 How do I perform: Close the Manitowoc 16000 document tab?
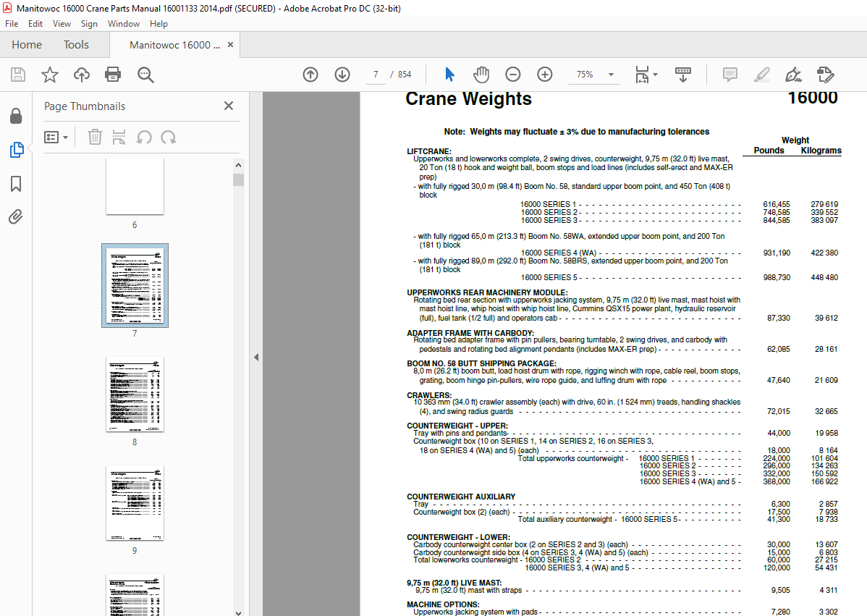231,45
